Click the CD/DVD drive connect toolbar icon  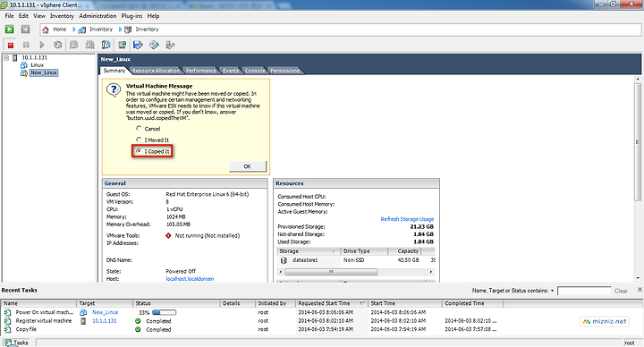(x=154, y=45)
